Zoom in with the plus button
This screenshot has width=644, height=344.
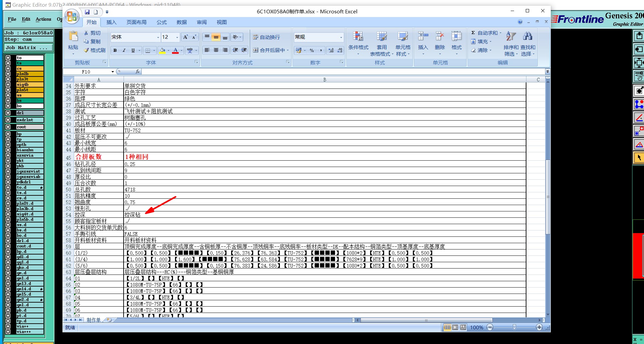click(x=539, y=327)
